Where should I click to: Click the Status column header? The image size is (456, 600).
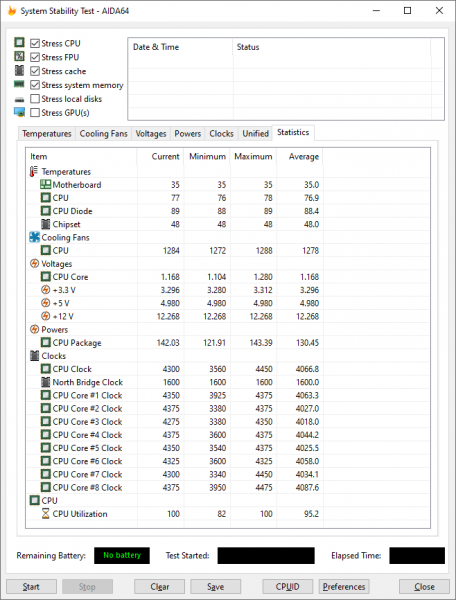(332, 47)
